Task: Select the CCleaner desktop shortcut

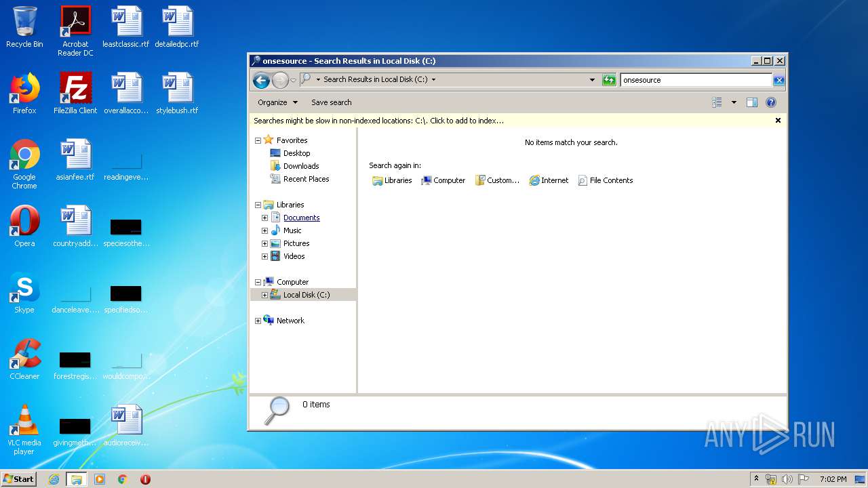Action: click(x=24, y=359)
